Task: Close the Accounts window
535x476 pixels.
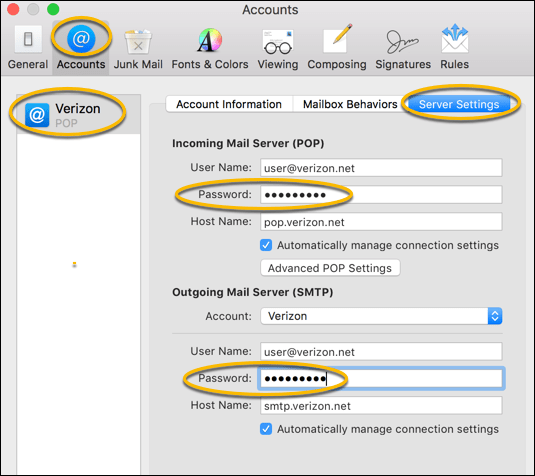Action: coord(13,9)
